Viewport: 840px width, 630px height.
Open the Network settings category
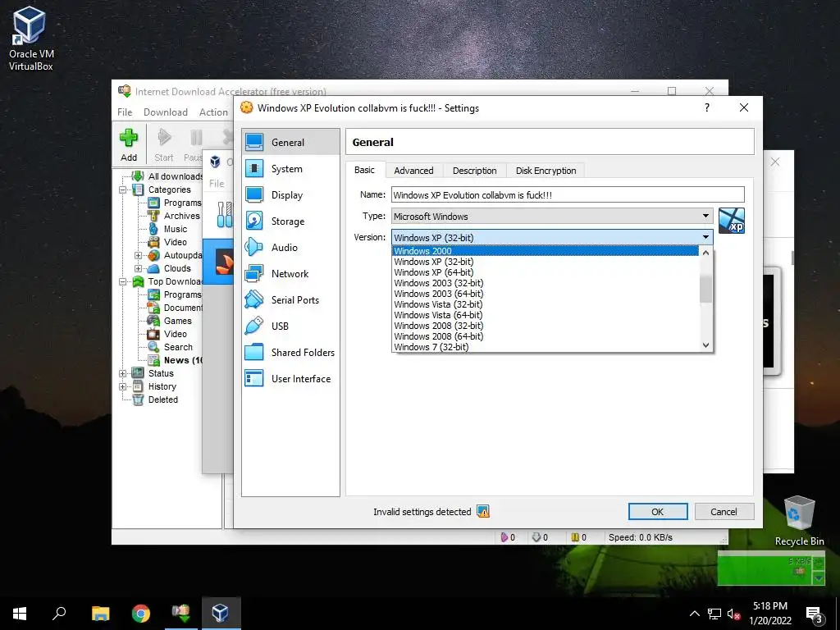[x=290, y=273]
